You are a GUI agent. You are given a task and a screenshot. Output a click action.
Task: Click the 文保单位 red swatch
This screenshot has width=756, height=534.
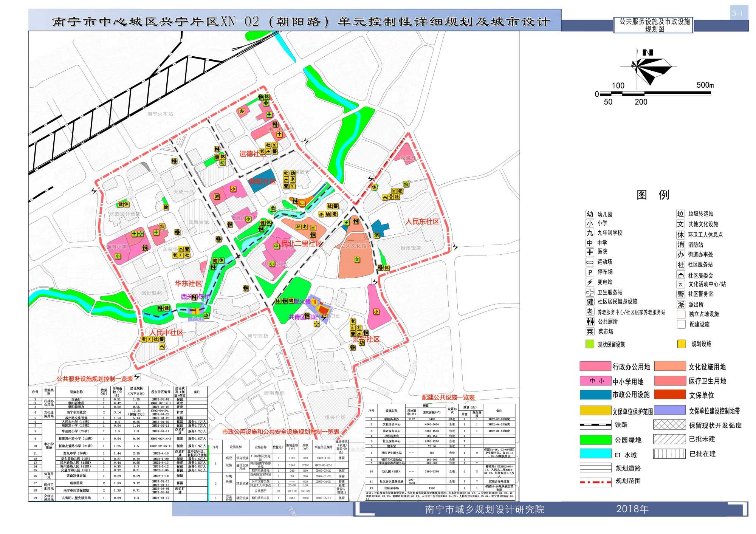point(670,395)
